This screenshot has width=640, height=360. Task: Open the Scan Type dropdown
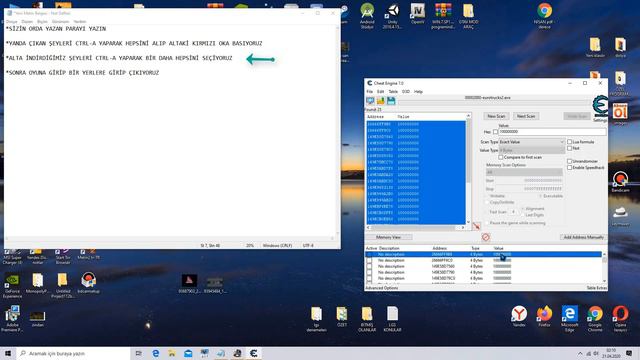(x=532, y=142)
